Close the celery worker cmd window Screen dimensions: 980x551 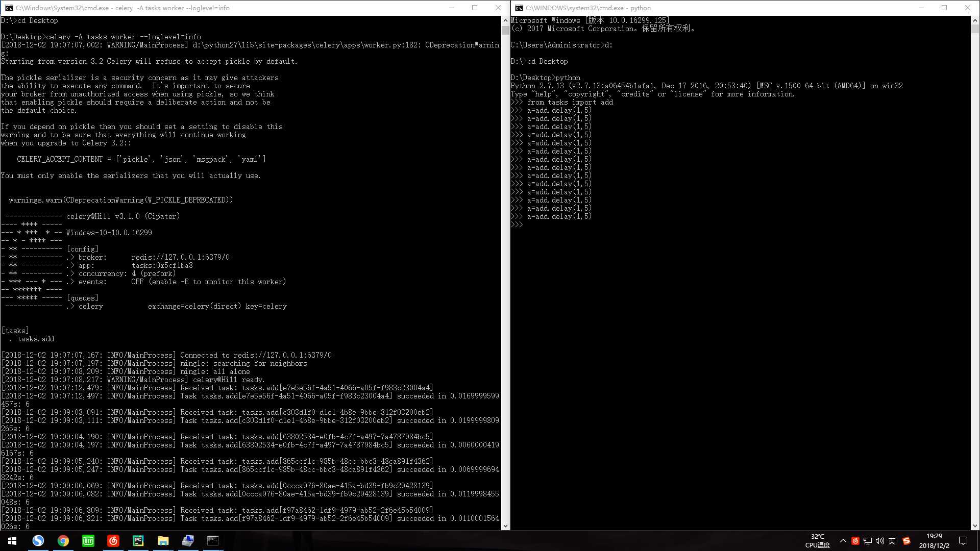(498, 8)
